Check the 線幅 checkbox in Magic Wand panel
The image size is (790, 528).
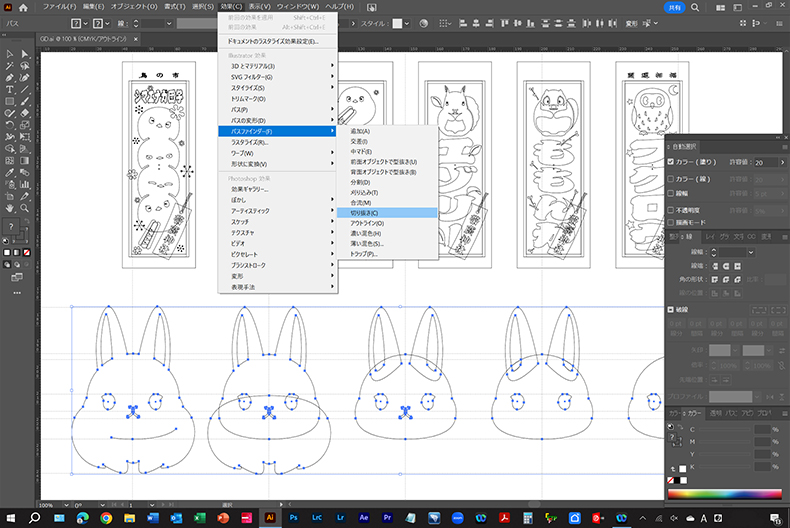[x=671, y=193]
